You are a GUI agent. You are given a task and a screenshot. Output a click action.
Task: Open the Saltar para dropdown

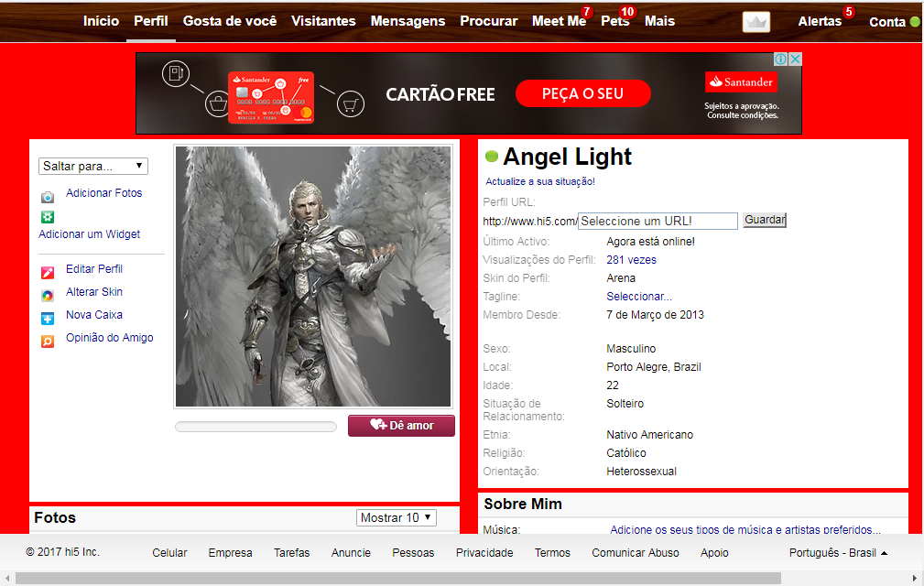[93, 166]
